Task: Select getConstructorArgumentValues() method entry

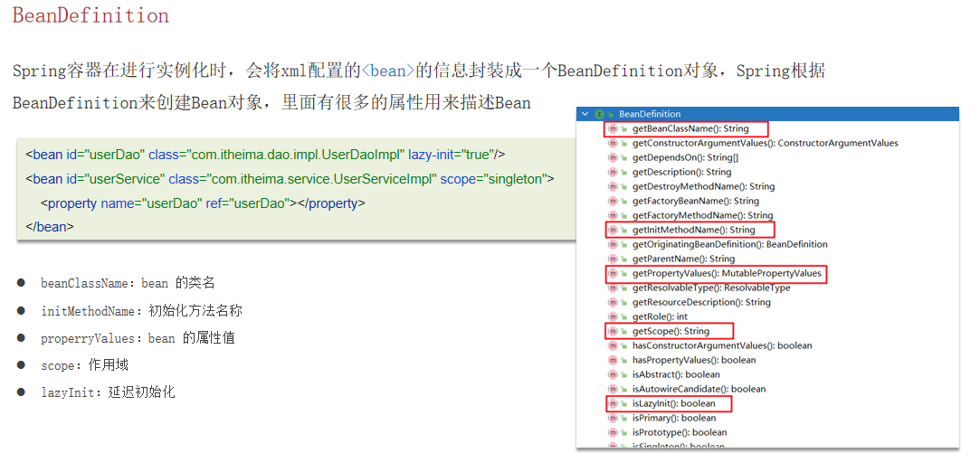Action: pos(766,143)
